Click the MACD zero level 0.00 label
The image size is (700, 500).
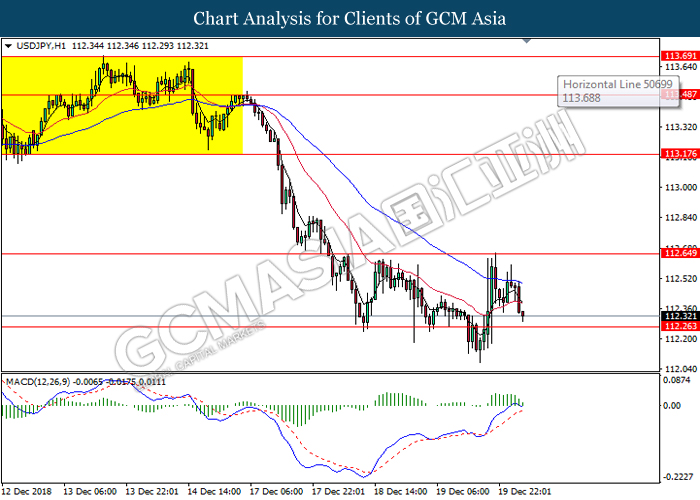click(672, 405)
